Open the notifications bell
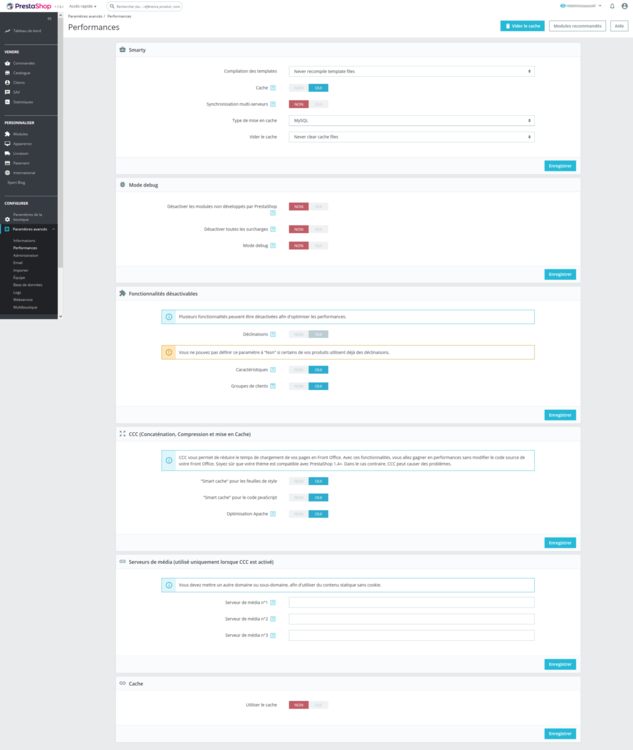The width and height of the screenshot is (633, 750). click(612, 6)
